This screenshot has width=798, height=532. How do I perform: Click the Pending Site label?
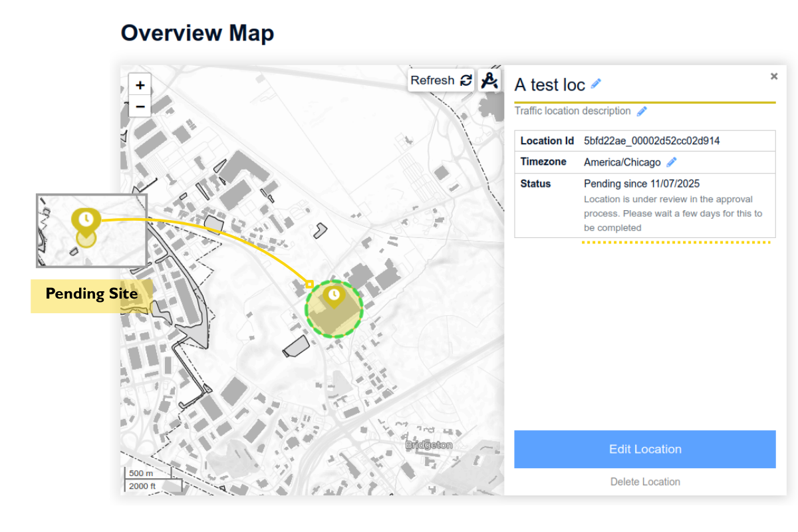tap(92, 294)
